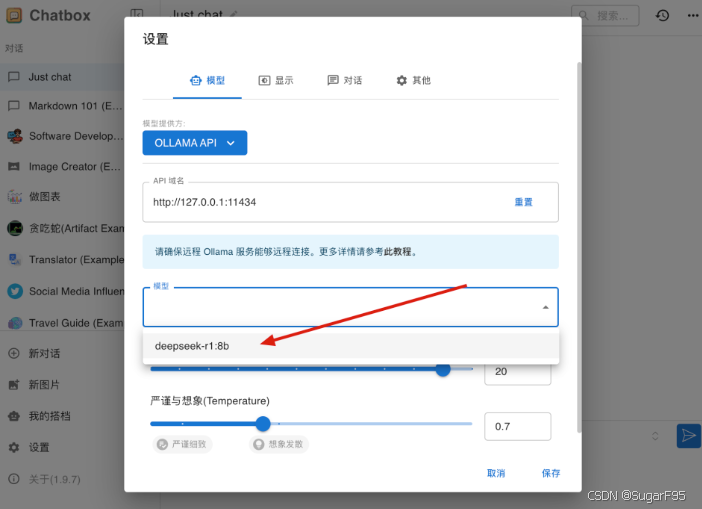Click the 关于 info circle icon
This screenshot has height=509, width=702.
pyautogui.click(x=14, y=479)
